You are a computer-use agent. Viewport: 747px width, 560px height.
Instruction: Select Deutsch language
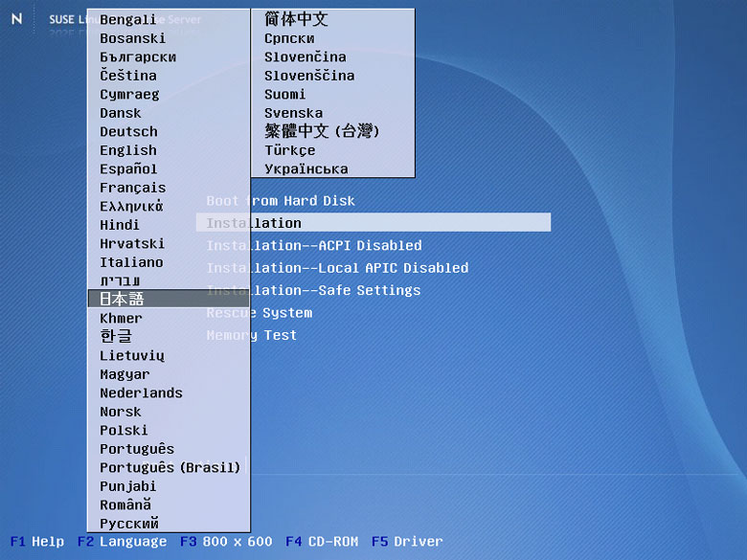[128, 131]
